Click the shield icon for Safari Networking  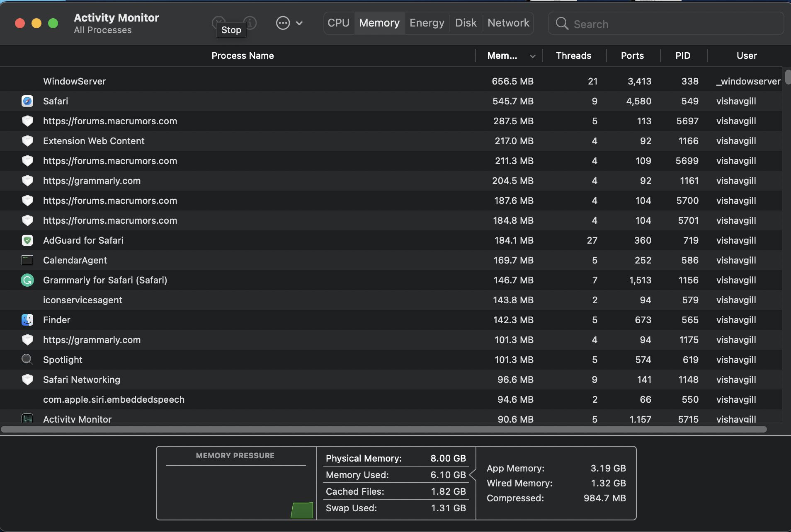tap(27, 380)
